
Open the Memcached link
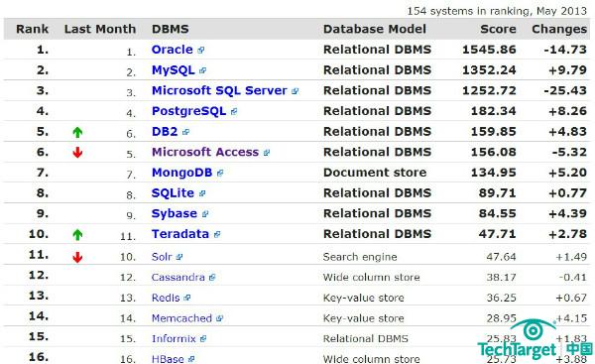[x=181, y=318]
